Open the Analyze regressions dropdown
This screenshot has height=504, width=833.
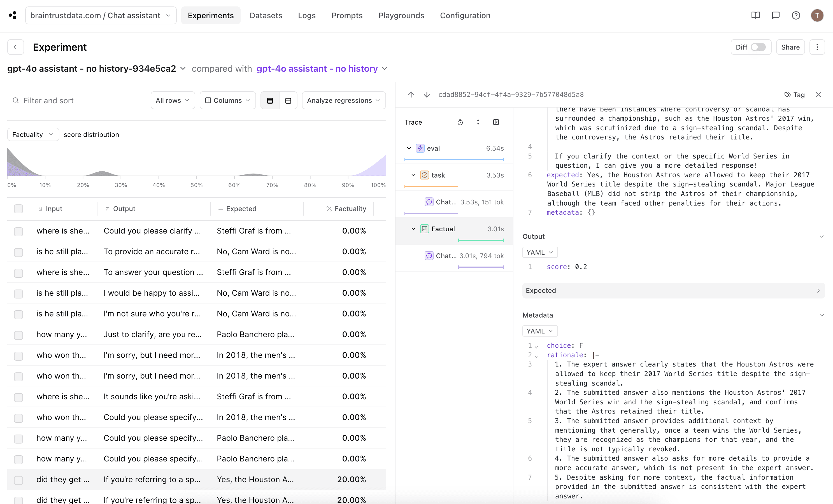343,101
